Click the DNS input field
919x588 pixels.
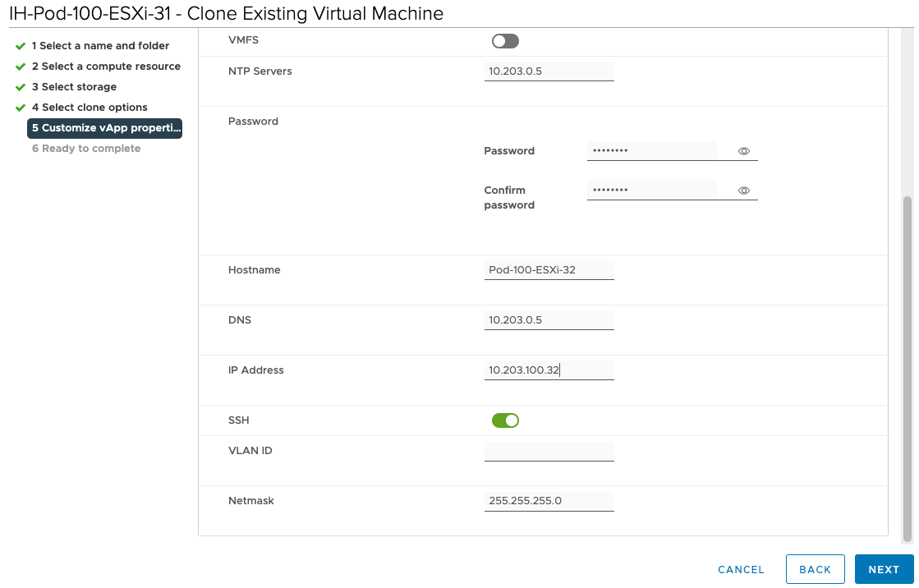coord(549,320)
